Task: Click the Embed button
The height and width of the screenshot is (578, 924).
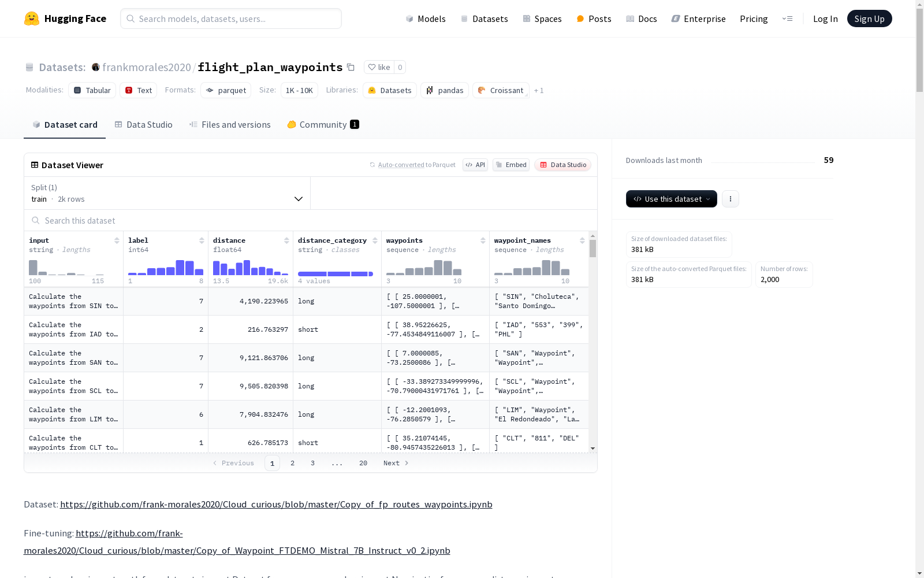Action: click(x=511, y=165)
